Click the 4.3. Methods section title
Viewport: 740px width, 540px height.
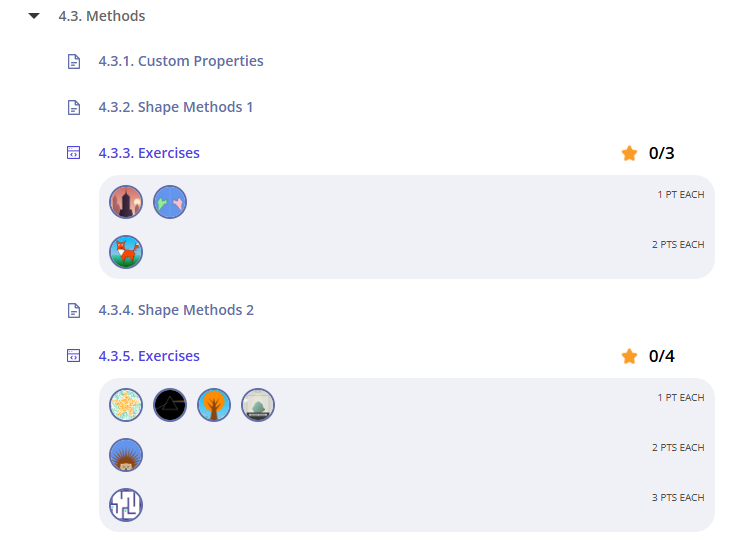pos(102,16)
